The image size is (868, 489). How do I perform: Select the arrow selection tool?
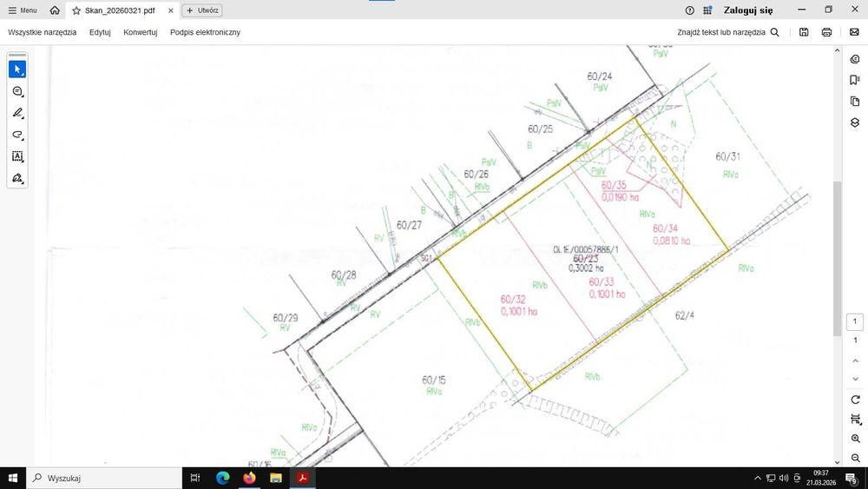coord(17,69)
